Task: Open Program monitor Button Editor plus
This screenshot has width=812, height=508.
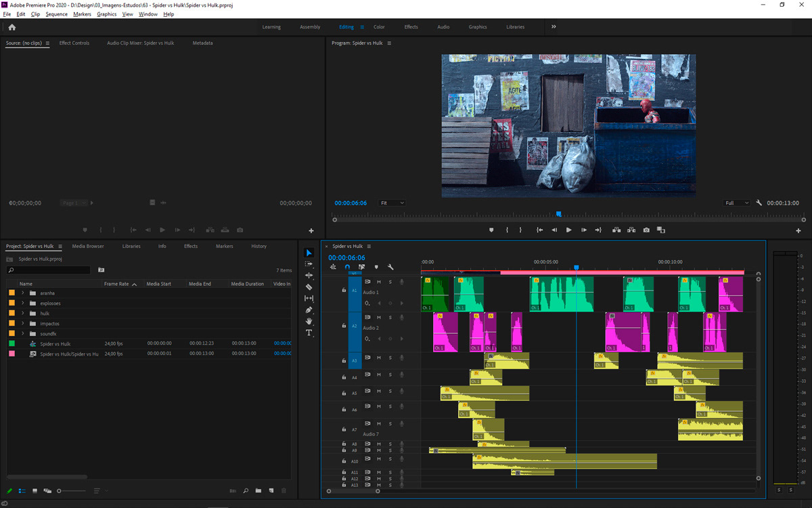Action: (798, 231)
